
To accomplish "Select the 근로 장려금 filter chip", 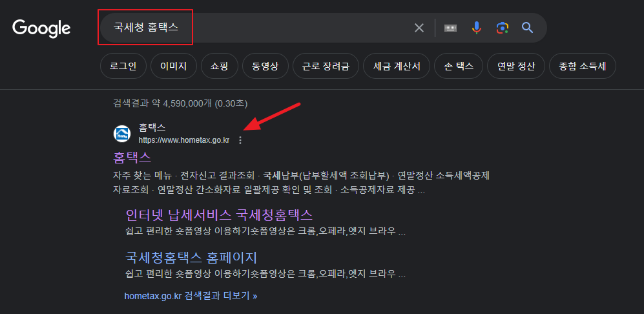I will pyautogui.click(x=326, y=66).
